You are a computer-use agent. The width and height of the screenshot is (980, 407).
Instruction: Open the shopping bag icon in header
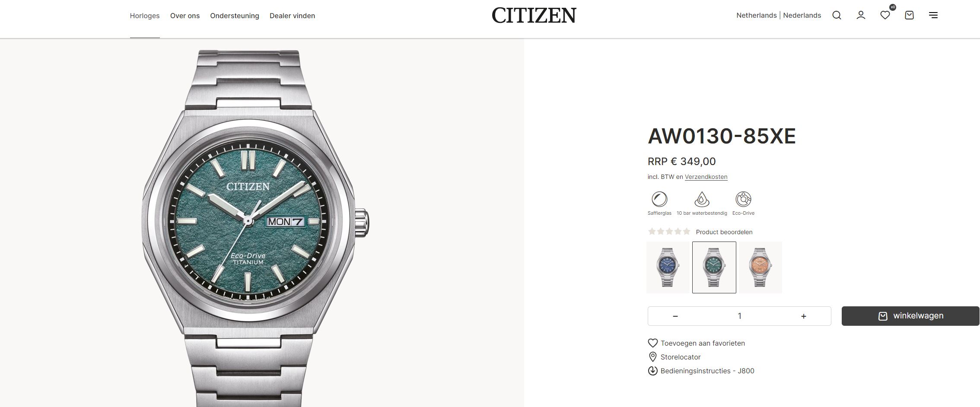pos(909,15)
